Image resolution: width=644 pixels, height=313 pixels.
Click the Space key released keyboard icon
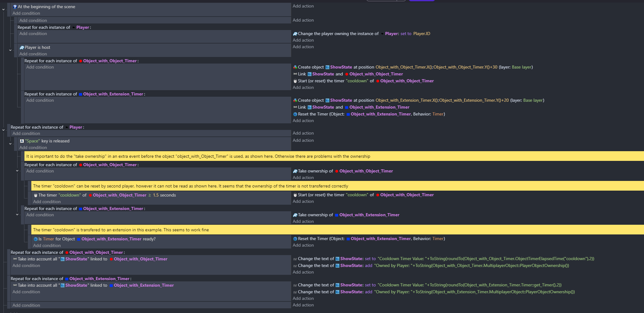tap(22, 141)
